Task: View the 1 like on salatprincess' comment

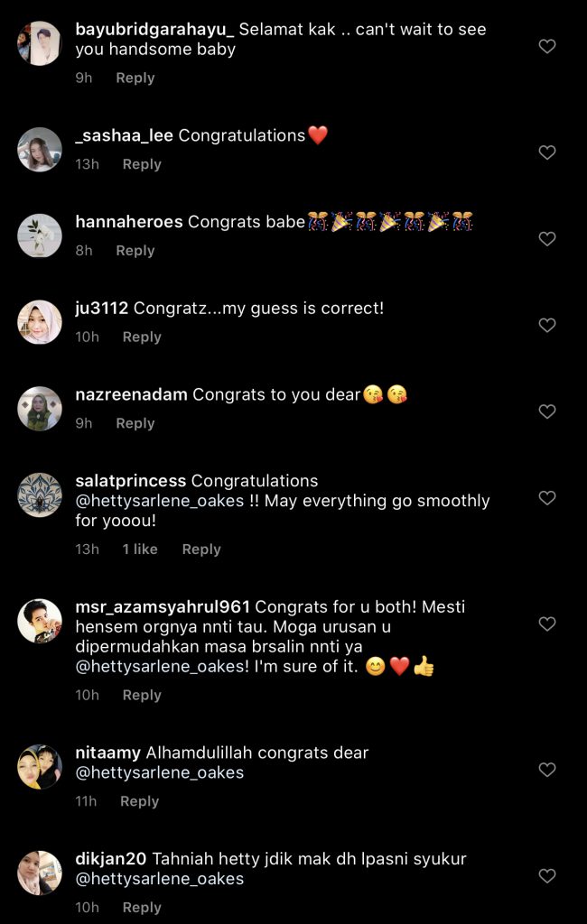Action: (x=140, y=550)
